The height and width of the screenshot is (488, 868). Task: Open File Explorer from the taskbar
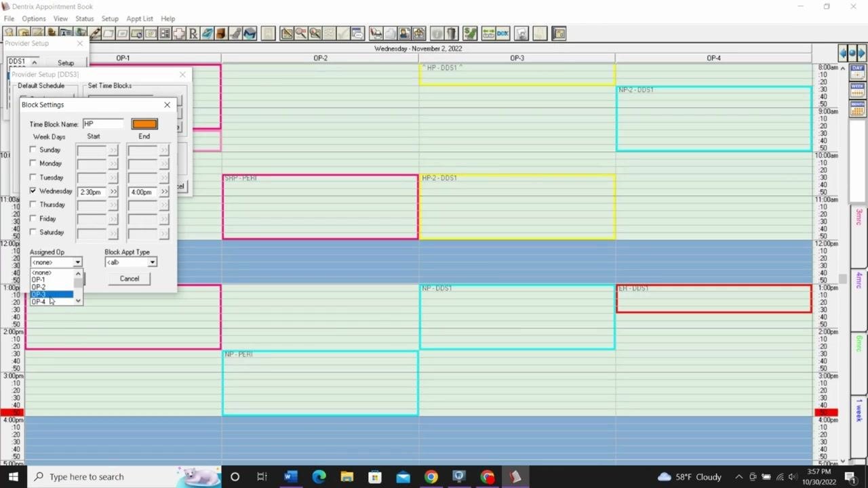click(x=347, y=476)
